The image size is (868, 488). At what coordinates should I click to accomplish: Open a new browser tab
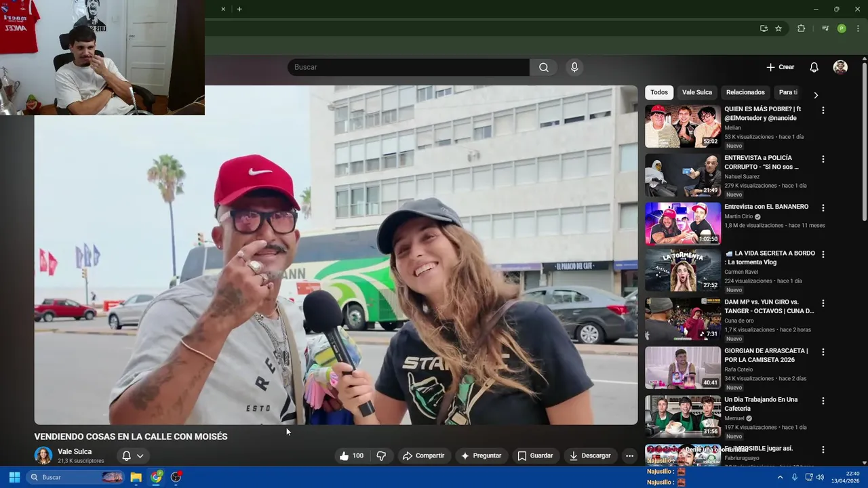[x=239, y=9]
